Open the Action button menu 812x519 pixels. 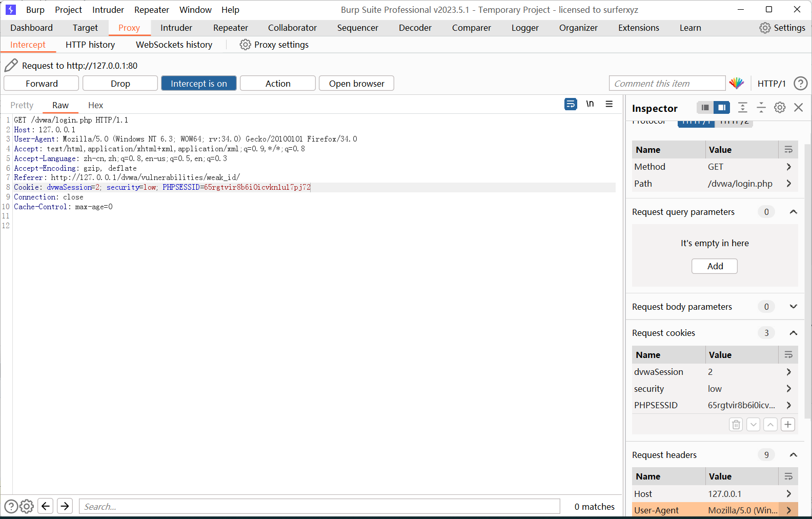coord(278,83)
